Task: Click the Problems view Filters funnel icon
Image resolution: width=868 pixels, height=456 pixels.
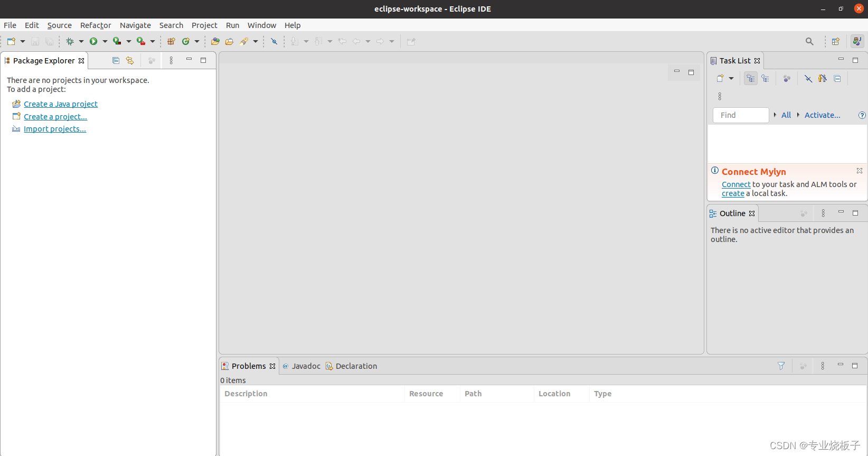Action: [781, 366]
